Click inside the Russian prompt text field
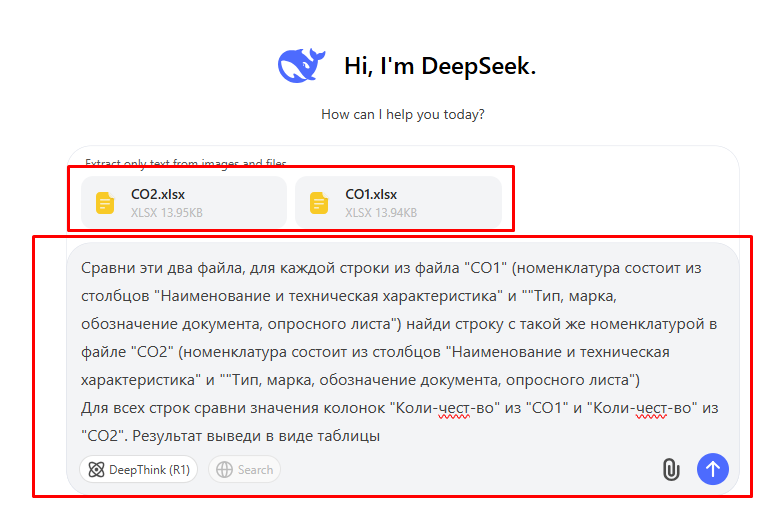The image size is (782, 512). click(x=399, y=351)
